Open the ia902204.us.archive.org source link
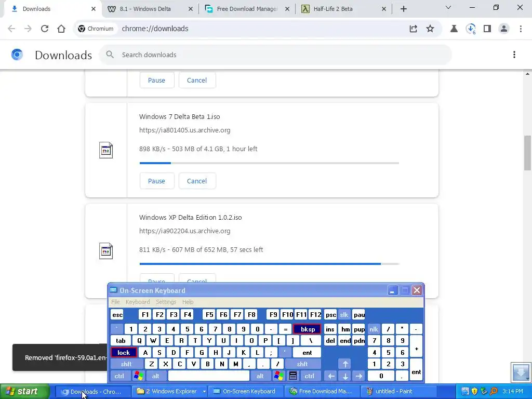The height and width of the screenshot is (399, 532). tap(184, 231)
